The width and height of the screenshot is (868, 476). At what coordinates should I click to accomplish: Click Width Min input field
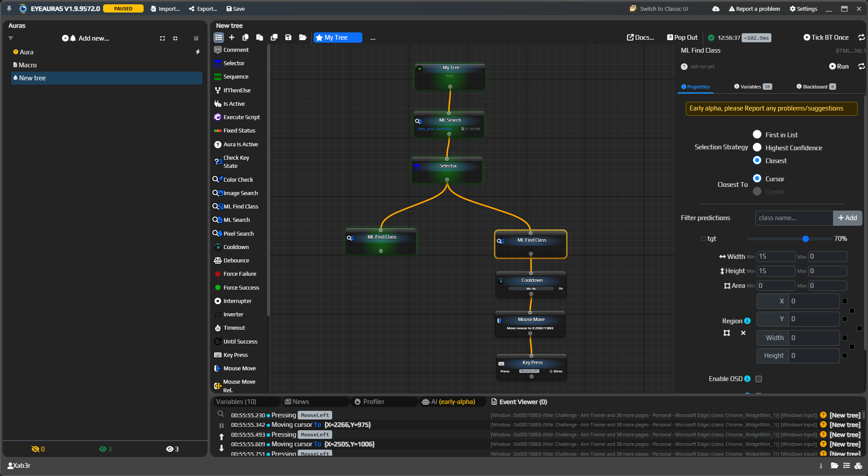point(776,256)
